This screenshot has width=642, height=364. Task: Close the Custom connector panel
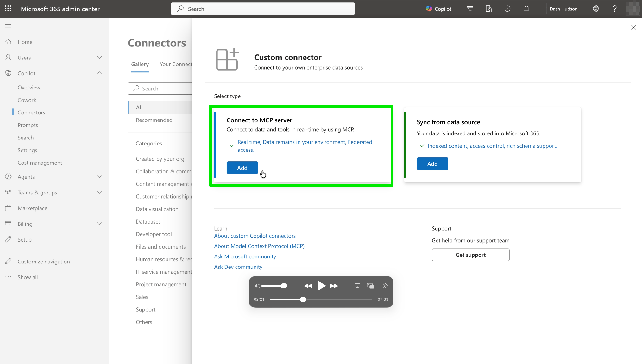click(x=633, y=27)
